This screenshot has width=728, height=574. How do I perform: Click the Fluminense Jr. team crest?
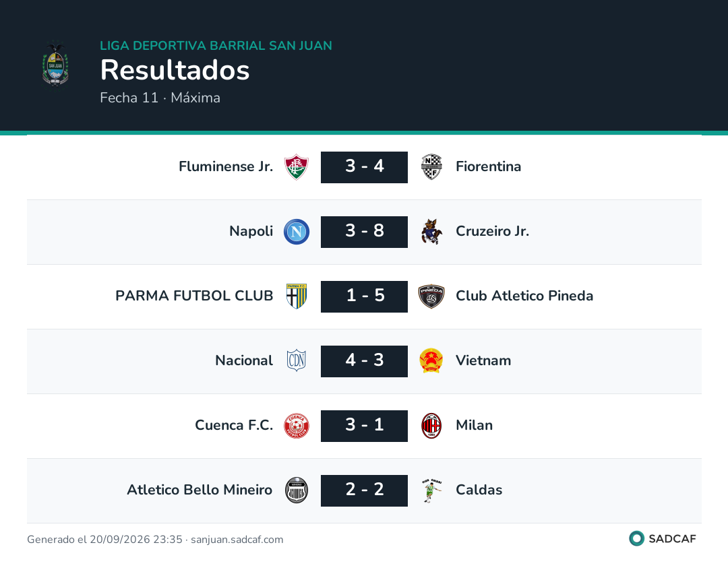coord(297,167)
